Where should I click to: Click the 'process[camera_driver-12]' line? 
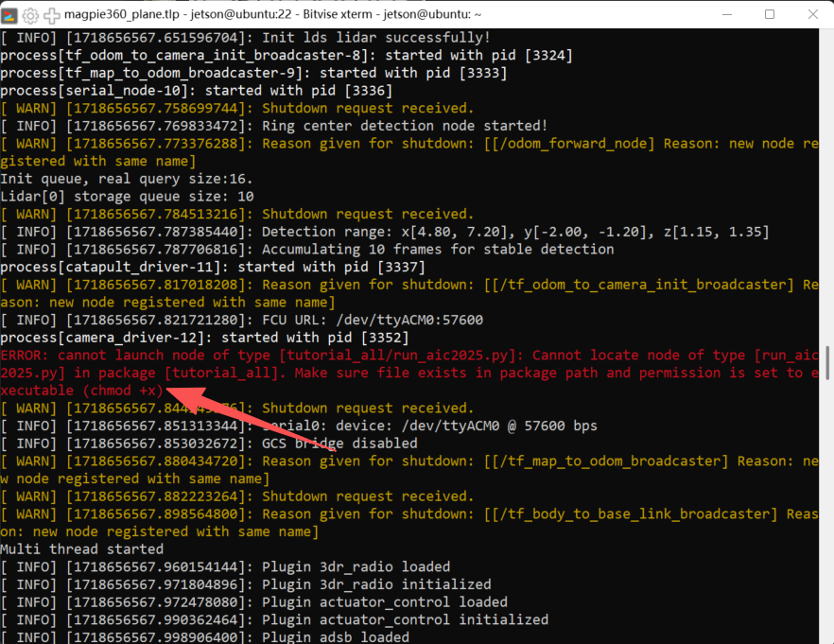coord(204,338)
